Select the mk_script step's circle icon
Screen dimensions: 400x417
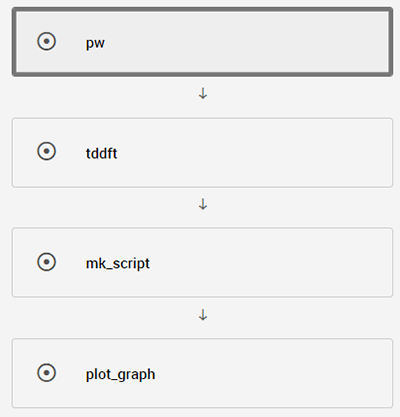[46, 262]
